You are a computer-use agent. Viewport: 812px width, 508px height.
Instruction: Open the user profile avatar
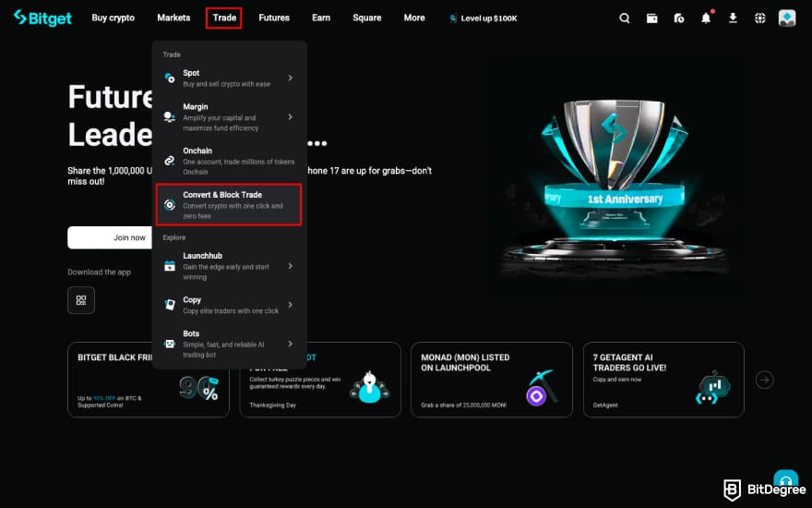(x=787, y=18)
